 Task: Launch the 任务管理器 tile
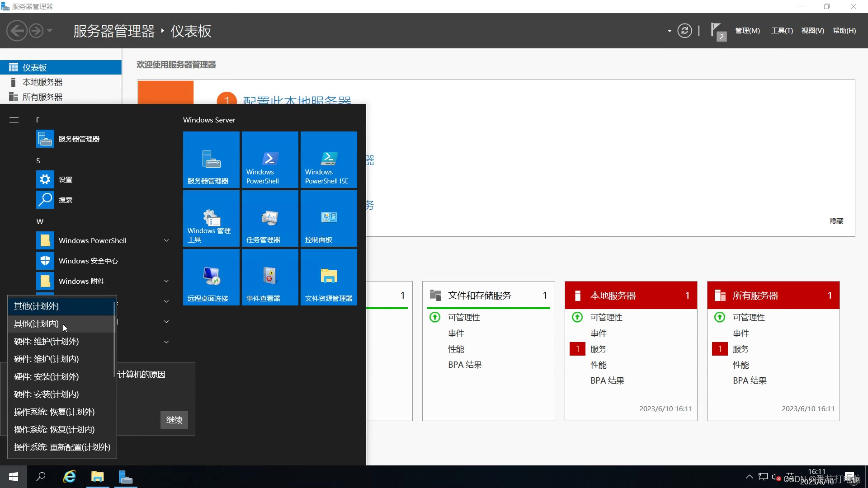tap(270, 218)
